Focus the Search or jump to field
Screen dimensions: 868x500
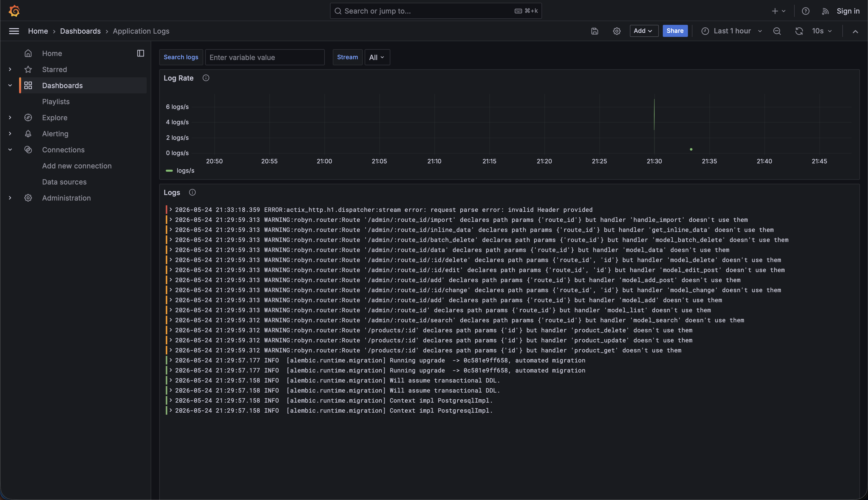[x=436, y=11]
